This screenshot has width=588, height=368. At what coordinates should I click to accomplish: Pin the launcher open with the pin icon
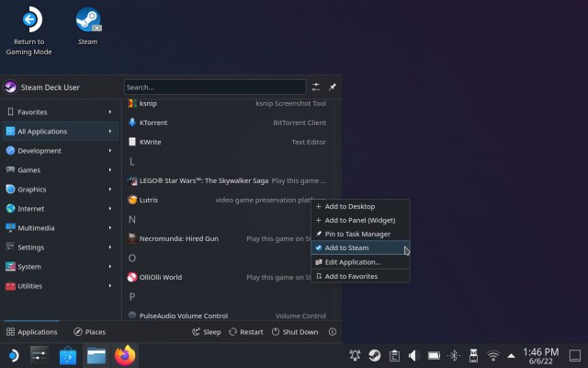click(x=333, y=87)
